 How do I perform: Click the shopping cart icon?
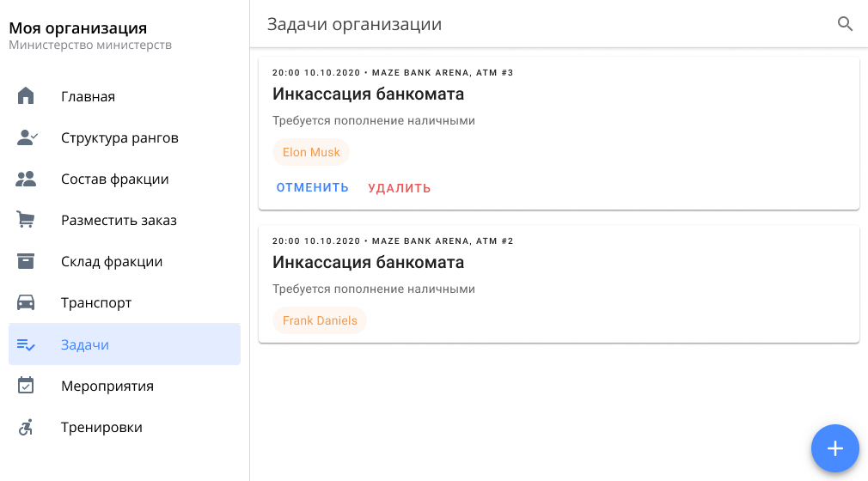pyautogui.click(x=26, y=220)
